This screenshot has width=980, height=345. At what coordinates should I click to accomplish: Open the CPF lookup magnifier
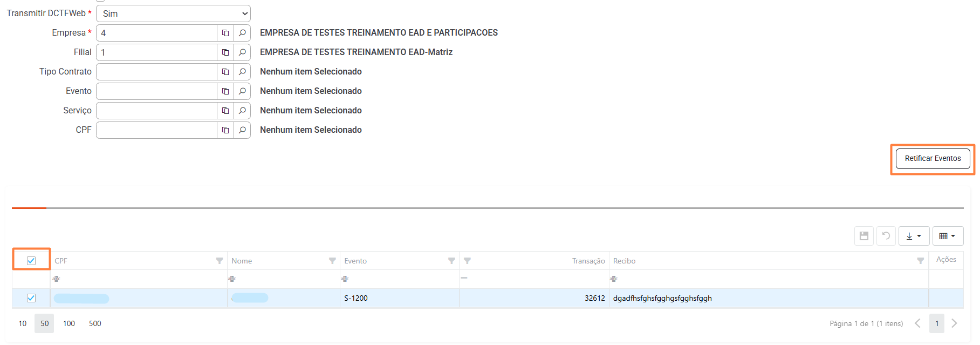pos(242,130)
